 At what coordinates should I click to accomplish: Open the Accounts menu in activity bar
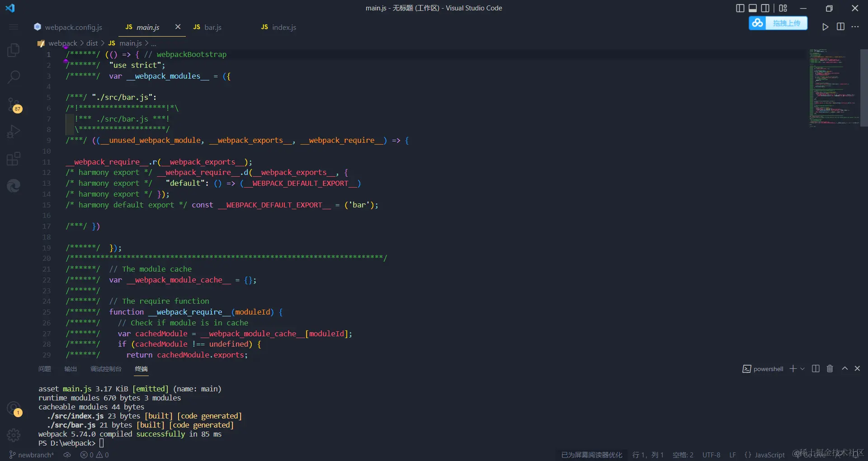(x=14, y=409)
